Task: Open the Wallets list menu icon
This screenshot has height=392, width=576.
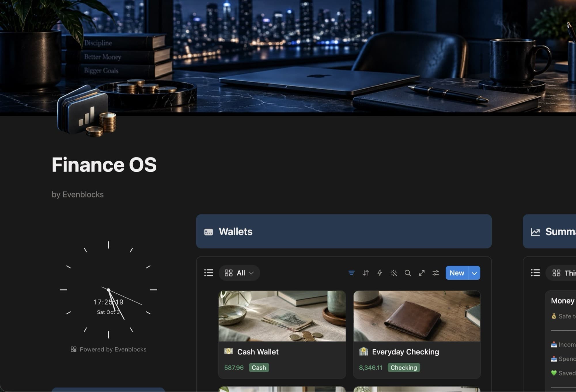Action: [x=209, y=273]
